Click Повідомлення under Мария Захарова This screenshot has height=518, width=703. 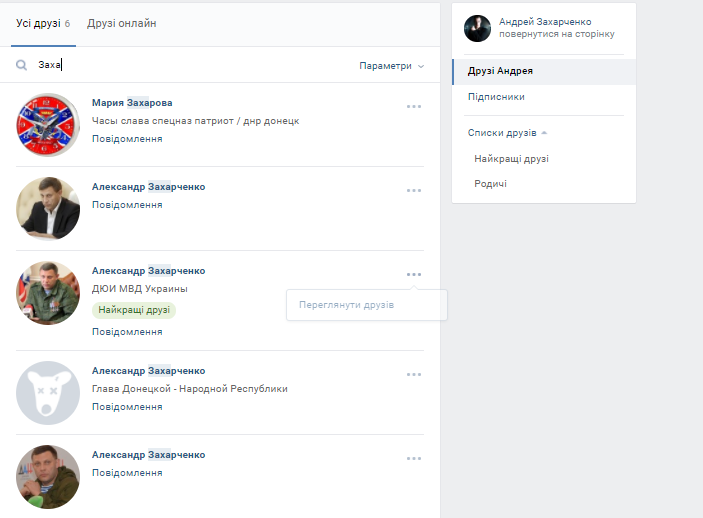coord(127,139)
